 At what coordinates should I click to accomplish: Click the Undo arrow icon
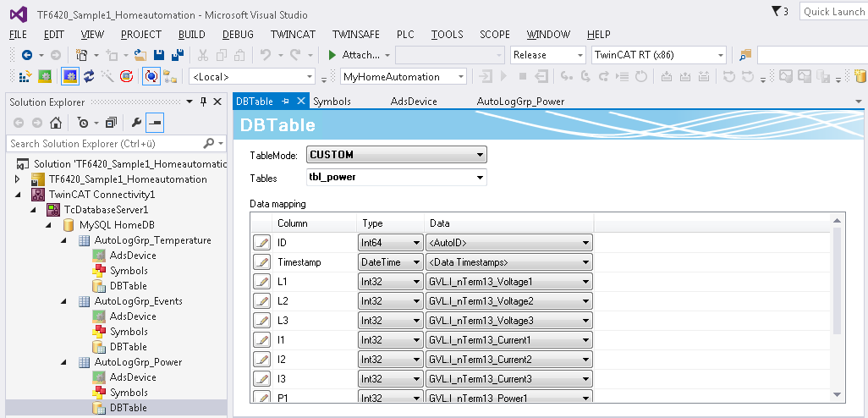(x=265, y=55)
